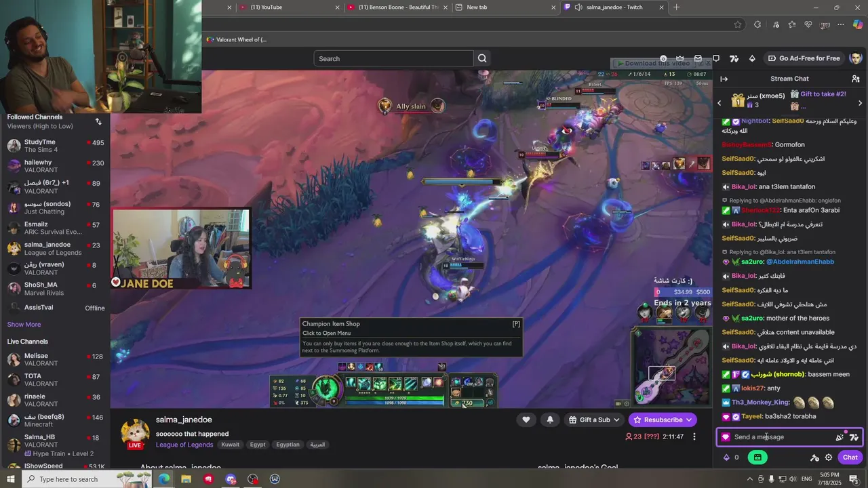Screen dimensions: 868x488
Task: Click the Gift to take #2! link
Action: tap(823, 94)
